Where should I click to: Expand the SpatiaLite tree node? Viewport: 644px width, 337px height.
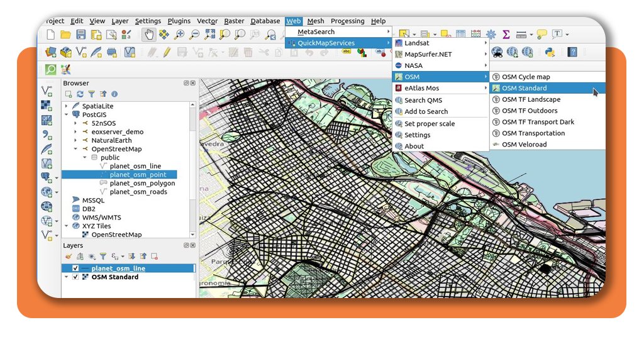[67, 106]
